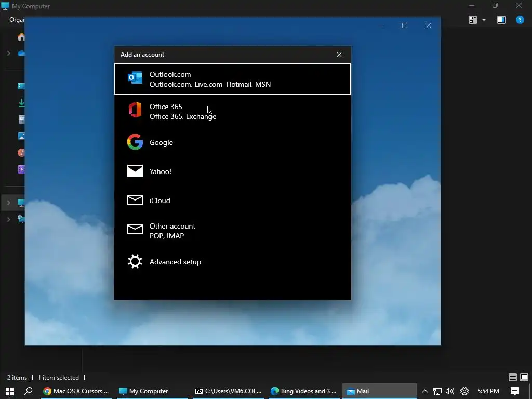
Task: Open taskbar Search
Action: click(28, 391)
